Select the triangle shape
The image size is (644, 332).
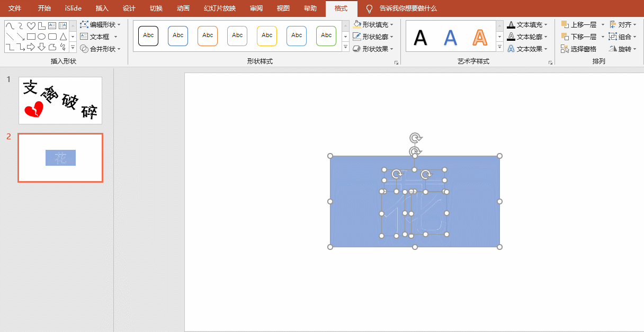[63, 37]
